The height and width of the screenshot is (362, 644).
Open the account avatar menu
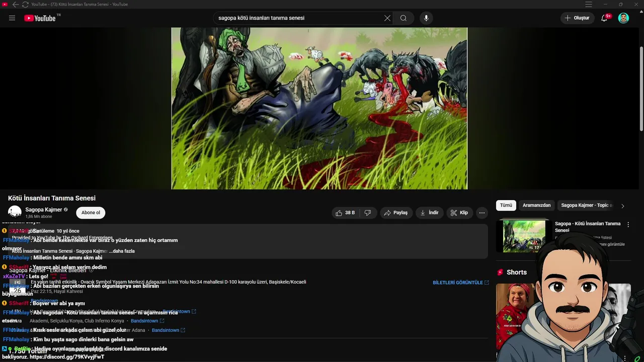point(623,18)
